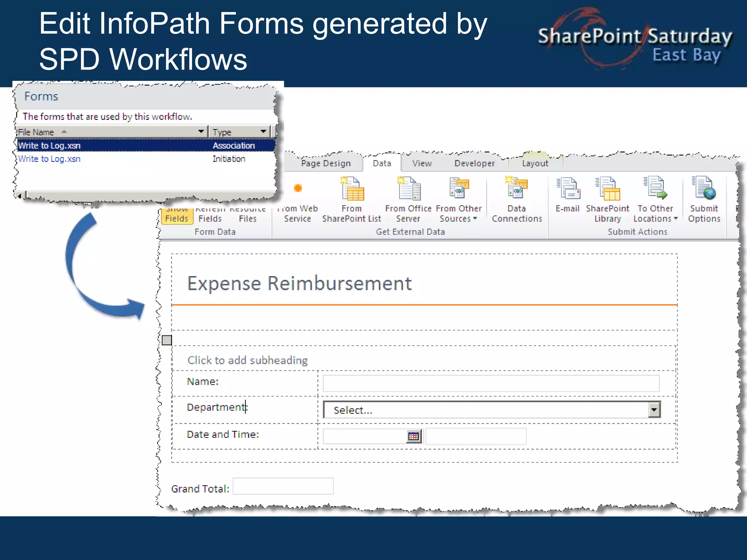Open Write to Log.xsn Initiation form
Viewport: 747px width, 560px height.
point(50,159)
